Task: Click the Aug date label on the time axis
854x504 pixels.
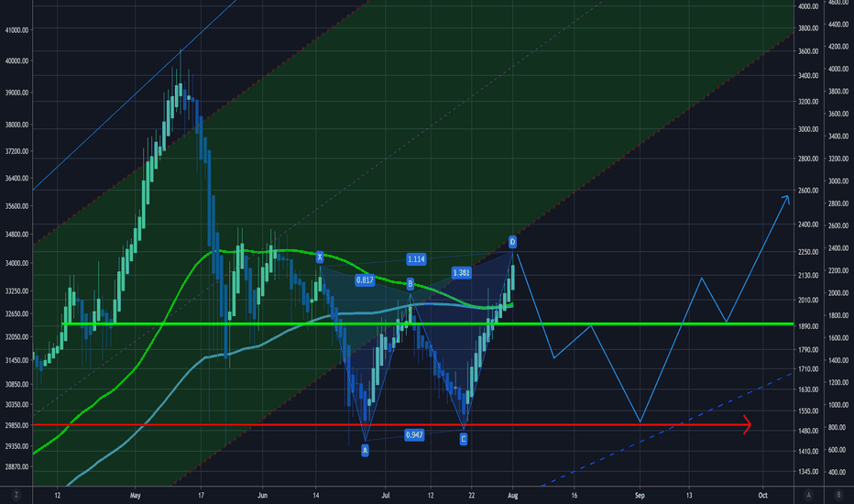Action: coord(512,495)
